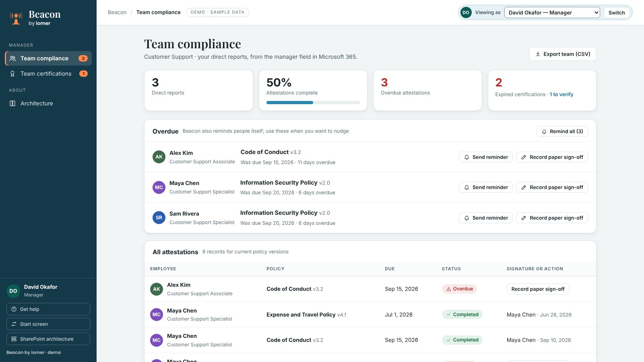Click the Beacon breadcrumb link
Screen dimensions: 644x362
click(x=117, y=12)
